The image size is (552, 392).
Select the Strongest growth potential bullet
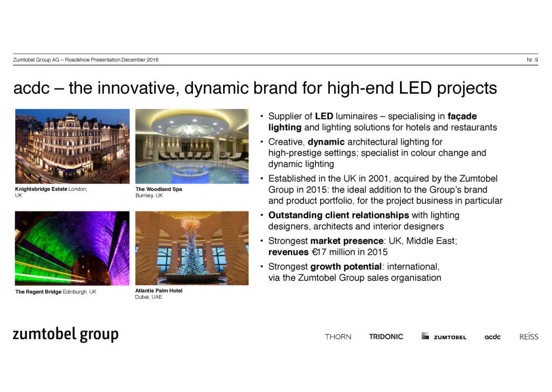[354, 272]
